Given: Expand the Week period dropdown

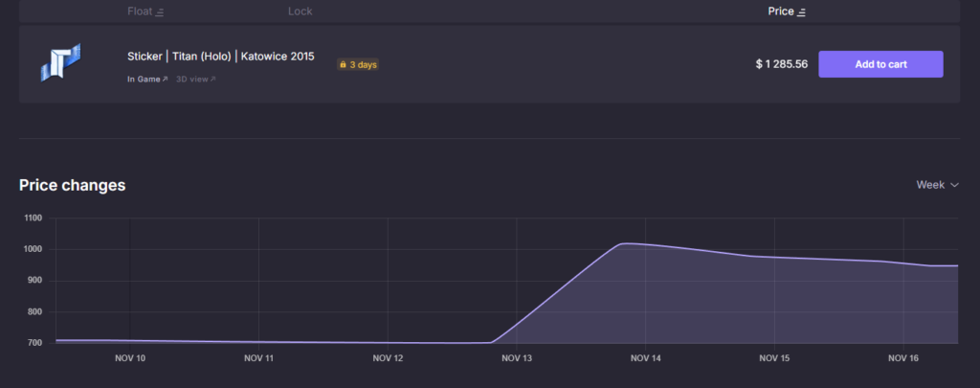Looking at the screenshot, I should coord(937,185).
